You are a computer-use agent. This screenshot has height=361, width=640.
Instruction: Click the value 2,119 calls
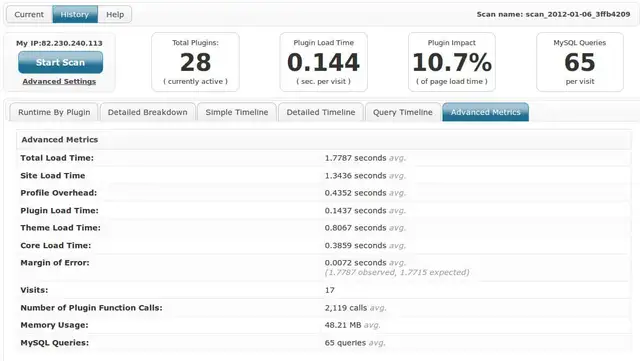point(346,308)
